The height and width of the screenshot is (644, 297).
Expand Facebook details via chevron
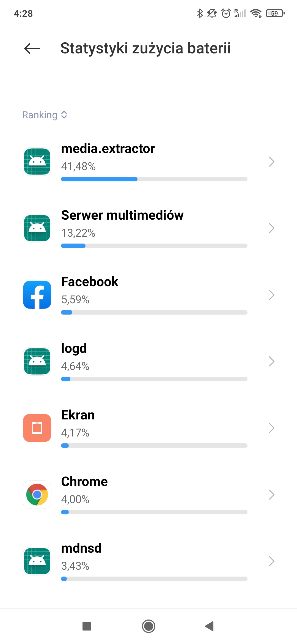271,295
